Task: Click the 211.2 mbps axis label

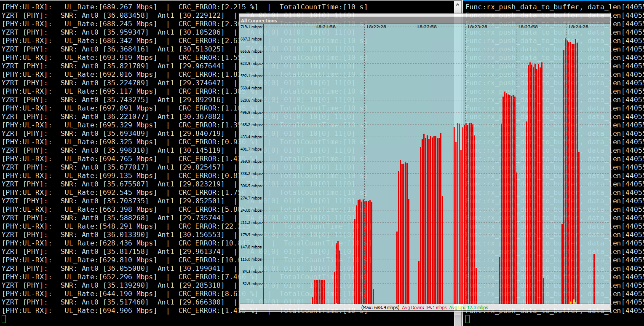Action: pos(251,222)
